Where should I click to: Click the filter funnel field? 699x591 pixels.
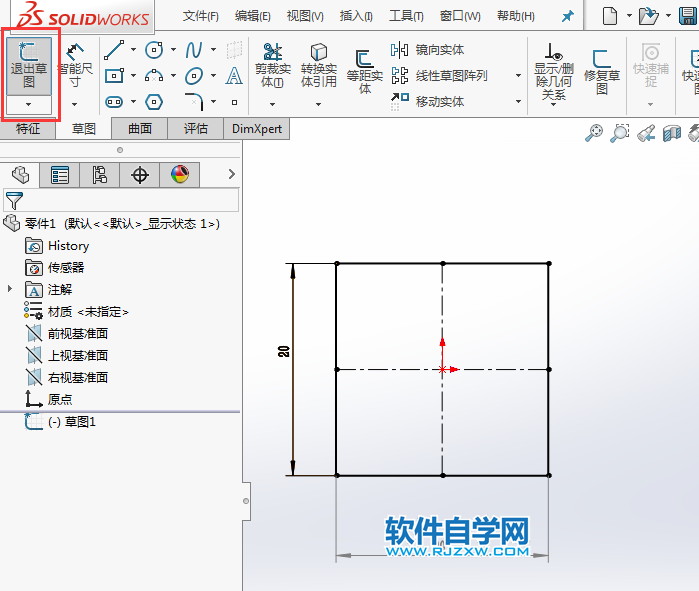121,200
